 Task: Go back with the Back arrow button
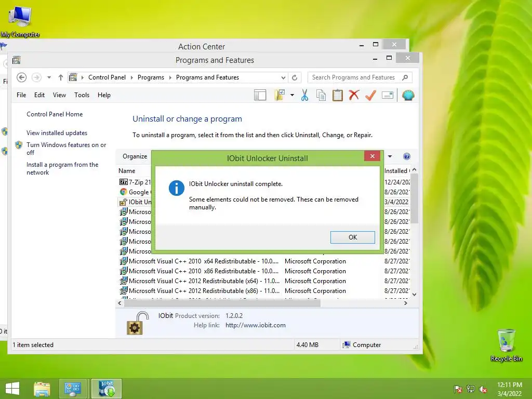coord(21,77)
